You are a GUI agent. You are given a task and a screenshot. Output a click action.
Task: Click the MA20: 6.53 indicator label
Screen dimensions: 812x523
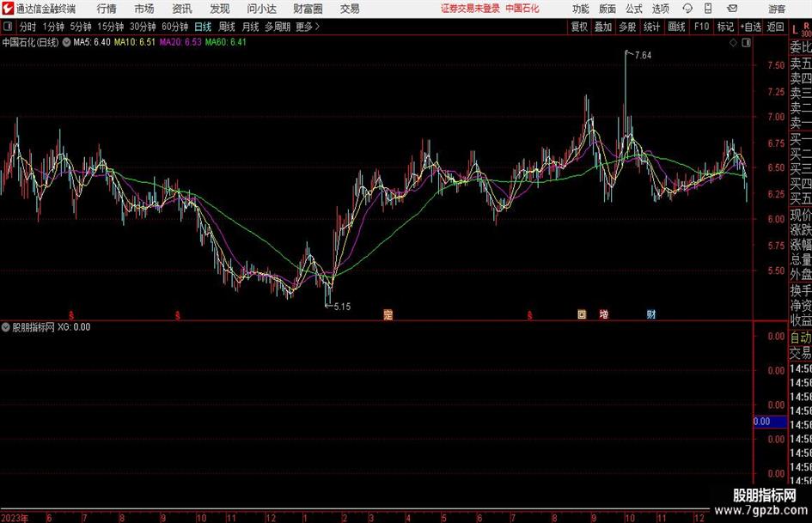pyautogui.click(x=180, y=42)
